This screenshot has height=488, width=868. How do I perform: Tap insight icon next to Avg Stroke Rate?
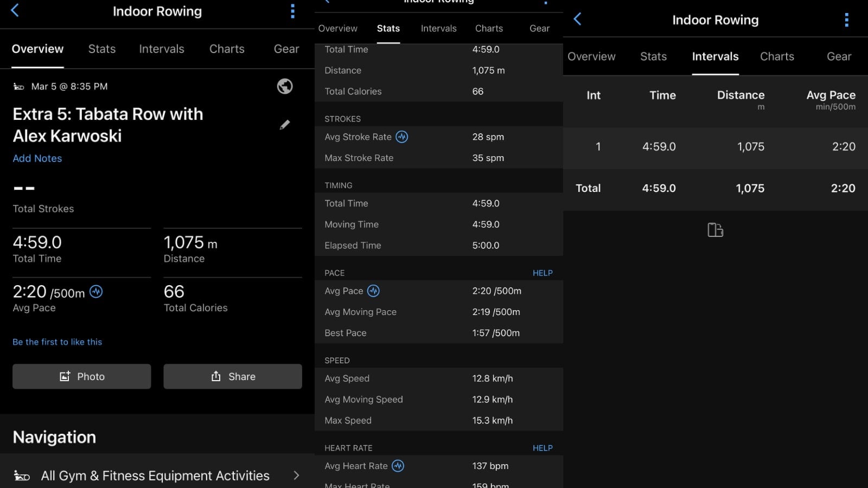click(x=401, y=137)
